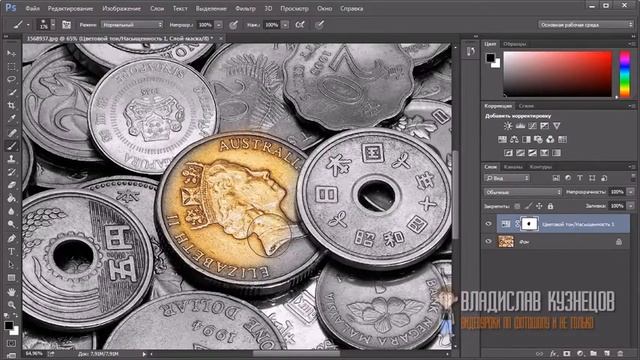Open the Непрозр. slider arrow in options bar
This screenshot has width=640, height=360.
[x=219, y=25]
